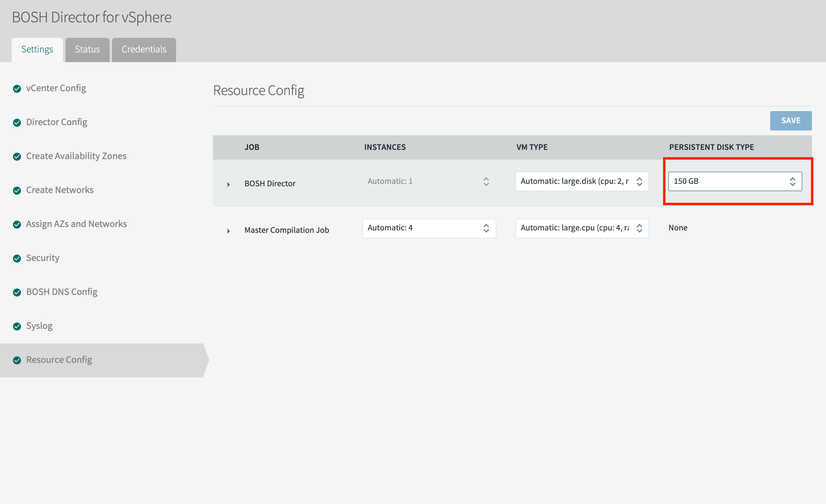826x504 pixels.
Task: Click the checkmark icon beside Resource Config
Action: coord(17,360)
